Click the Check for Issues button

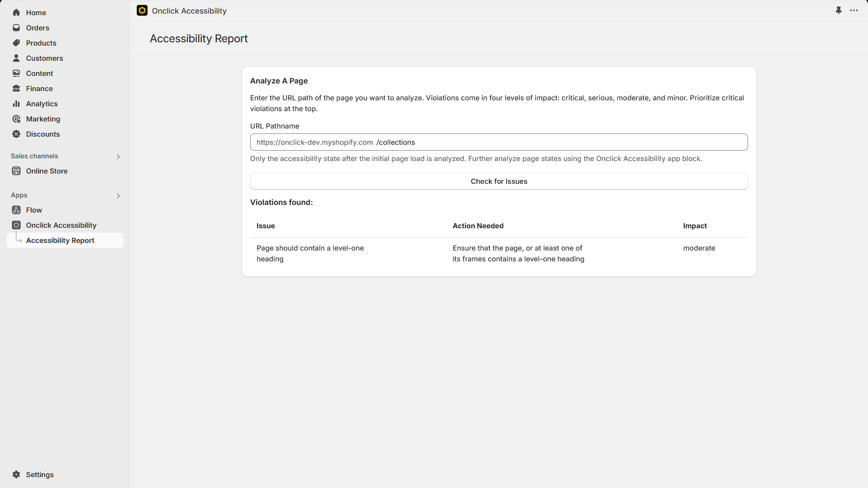click(x=499, y=181)
